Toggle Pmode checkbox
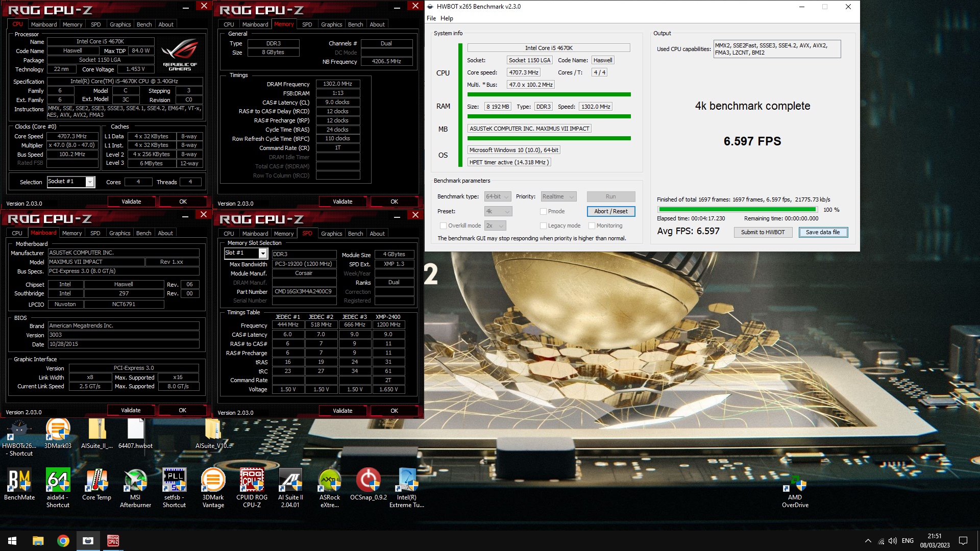The width and height of the screenshot is (980, 551). point(543,211)
